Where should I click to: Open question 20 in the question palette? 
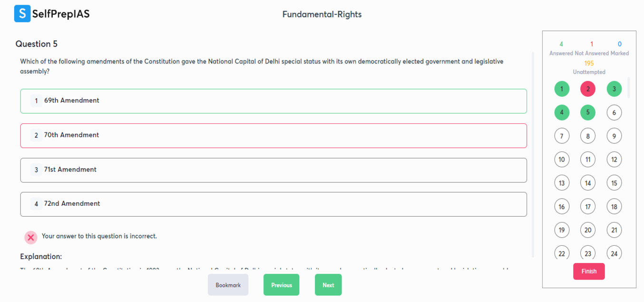coord(588,230)
